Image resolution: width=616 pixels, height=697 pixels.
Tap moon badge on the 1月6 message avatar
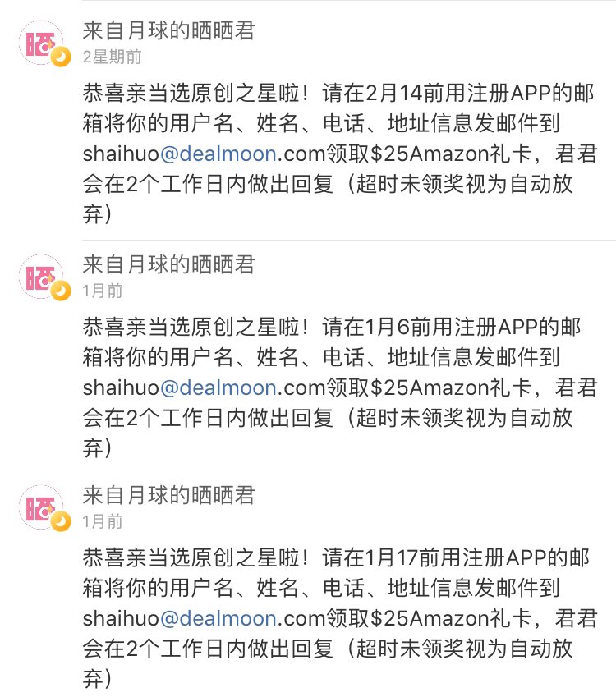(x=61, y=291)
